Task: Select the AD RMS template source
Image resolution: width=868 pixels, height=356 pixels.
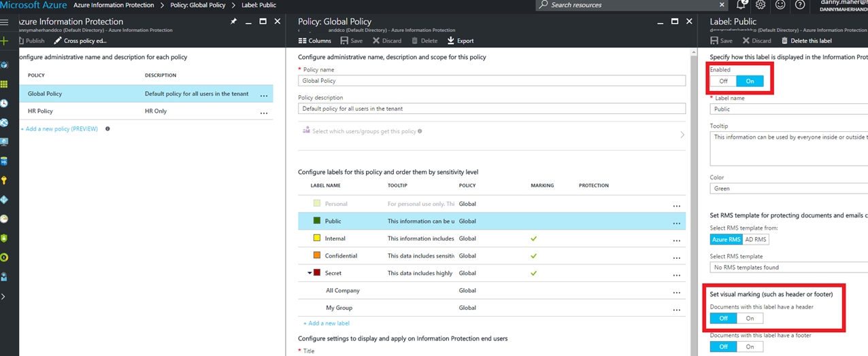Action: click(x=756, y=239)
